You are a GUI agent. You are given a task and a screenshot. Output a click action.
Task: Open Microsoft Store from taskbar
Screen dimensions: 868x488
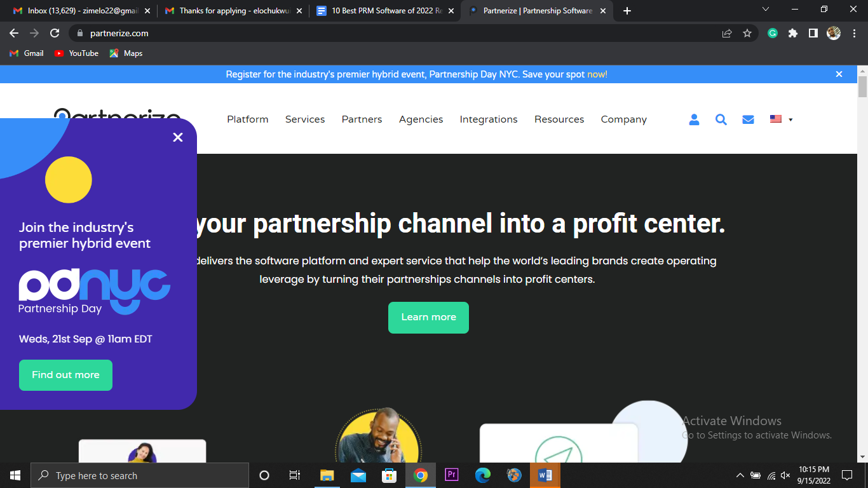[389, 475]
